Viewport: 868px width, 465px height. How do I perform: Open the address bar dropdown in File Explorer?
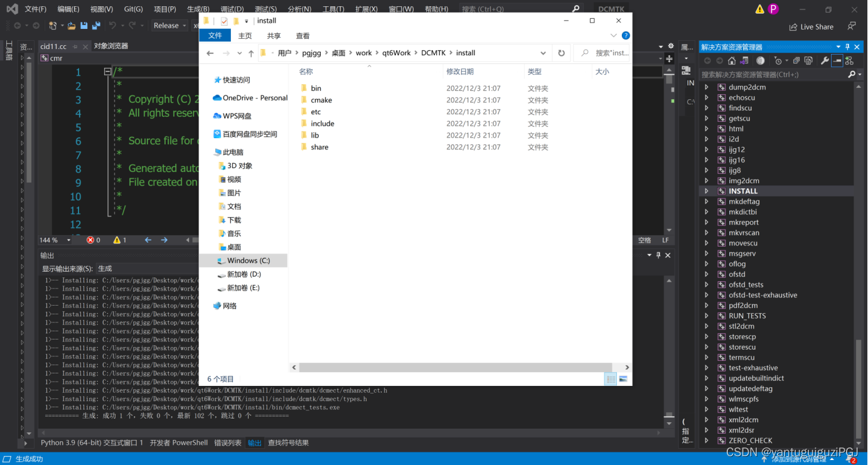544,53
